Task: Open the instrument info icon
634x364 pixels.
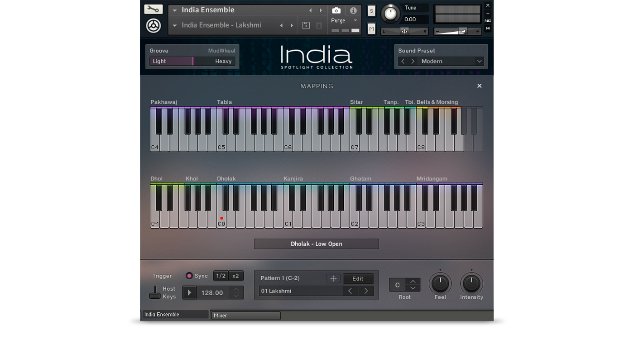Action: pyautogui.click(x=353, y=10)
